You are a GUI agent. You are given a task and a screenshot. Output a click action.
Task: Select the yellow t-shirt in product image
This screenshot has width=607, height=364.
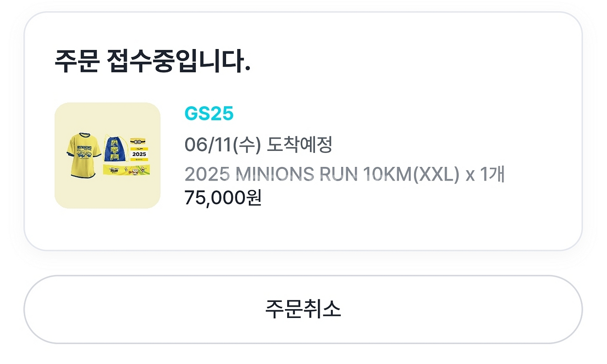coord(84,155)
